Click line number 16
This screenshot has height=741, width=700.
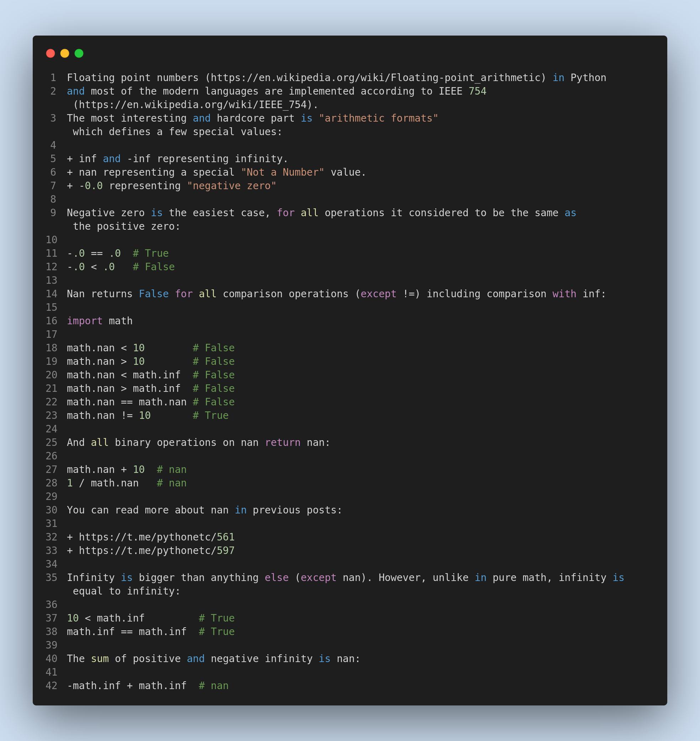[52, 321]
